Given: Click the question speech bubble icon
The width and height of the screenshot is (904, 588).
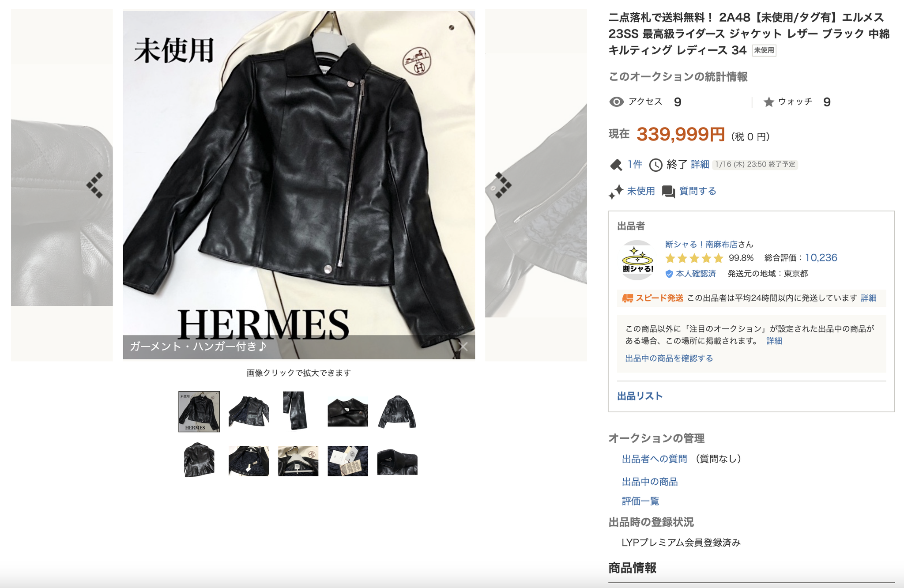Looking at the screenshot, I should click(x=668, y=192).
